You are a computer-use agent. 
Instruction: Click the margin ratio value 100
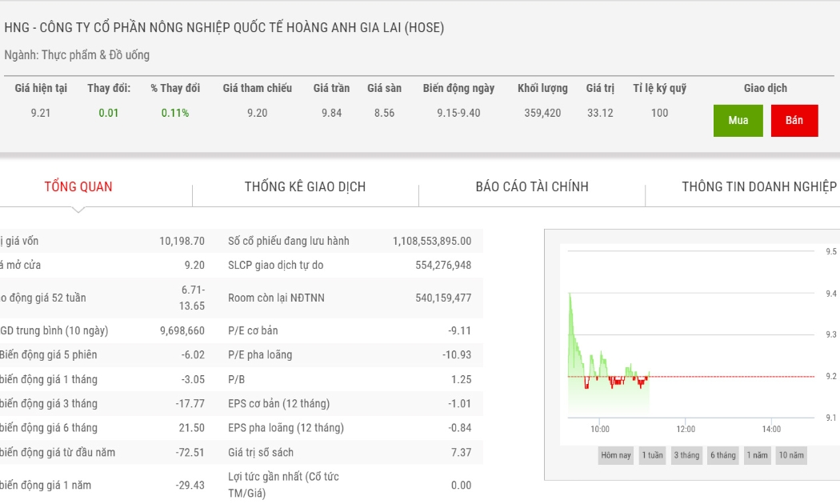pos(659,113)
